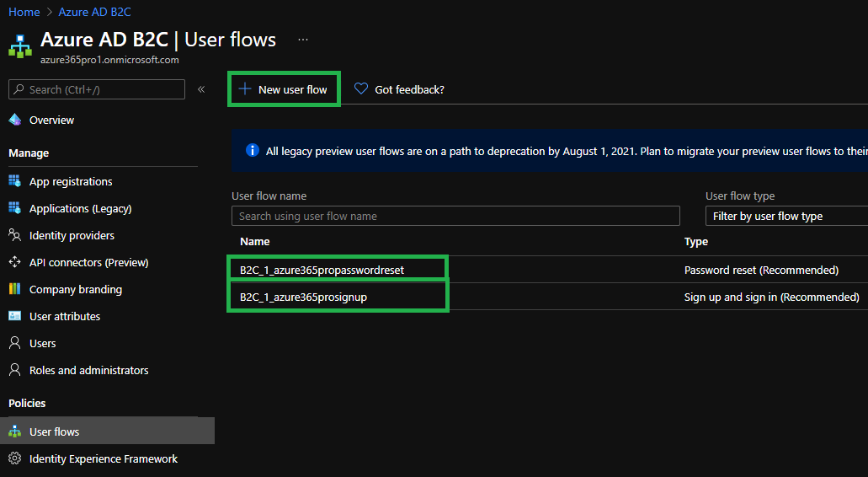The height and width of the screenshot is (477, 868).
Task: Click Azure AD B2C breadcrumb link
Action: 94,12
